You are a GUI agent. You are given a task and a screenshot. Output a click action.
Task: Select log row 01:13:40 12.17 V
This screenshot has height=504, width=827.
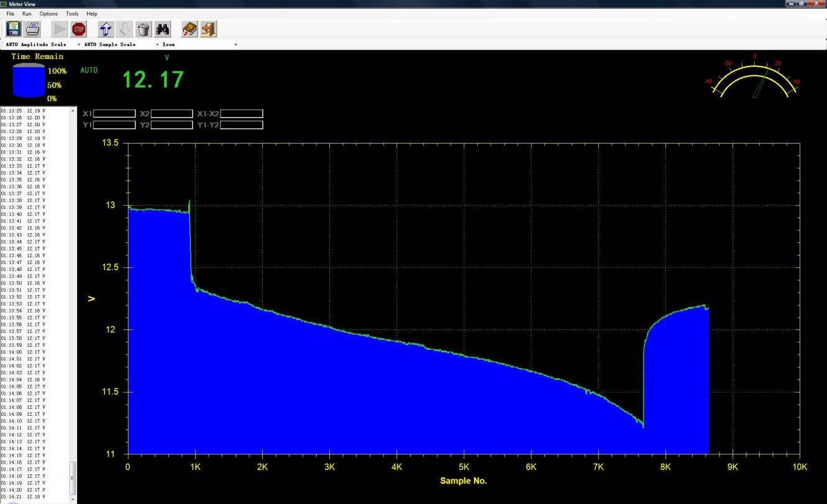[x=23, y=214]
